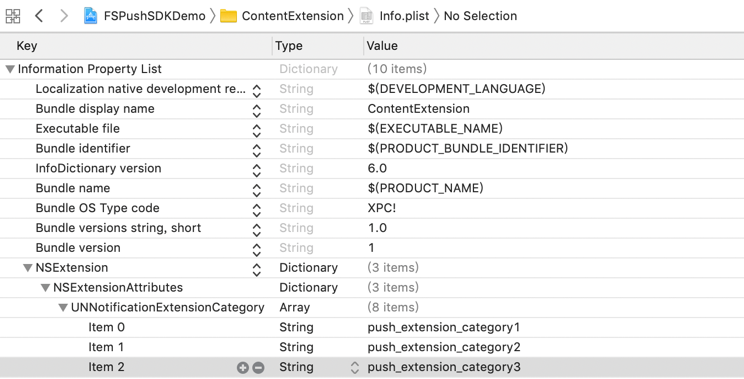The width and height of the screenshot is (744, 379).
Task: Open the related items grid icon
Action: (x=13, y=16)
